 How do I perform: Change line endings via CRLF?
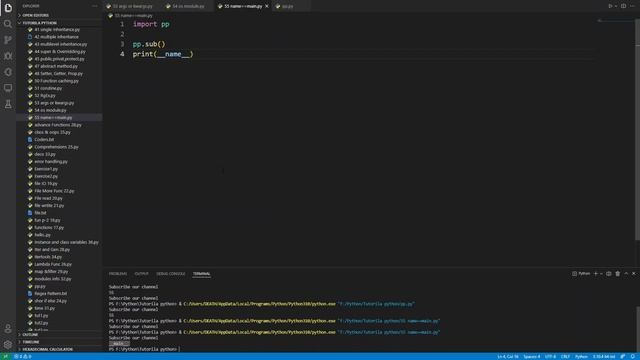tap(565, 356)
